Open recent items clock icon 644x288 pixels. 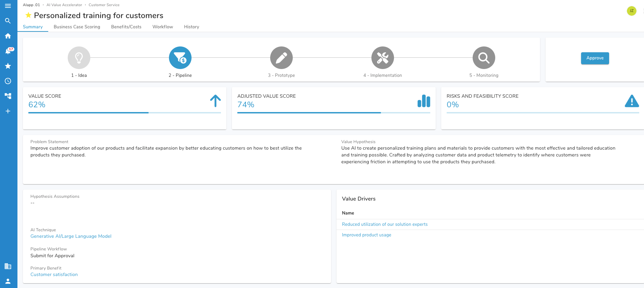point(8,81)
